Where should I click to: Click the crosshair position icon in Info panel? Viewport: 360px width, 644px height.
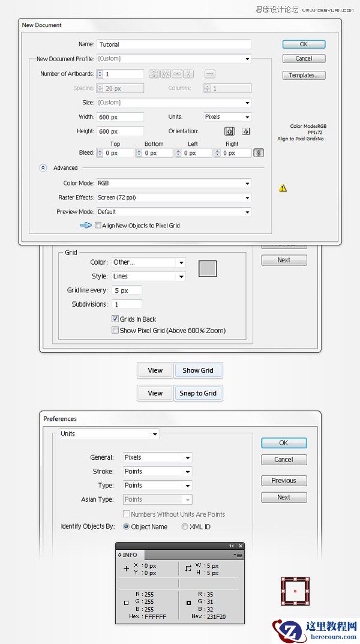[127, 569]
